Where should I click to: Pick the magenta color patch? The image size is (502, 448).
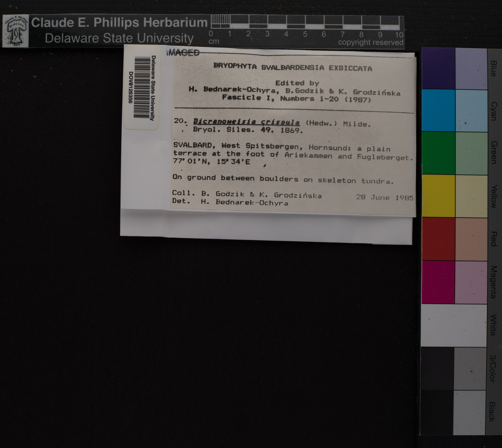click(x=438, y=282)
